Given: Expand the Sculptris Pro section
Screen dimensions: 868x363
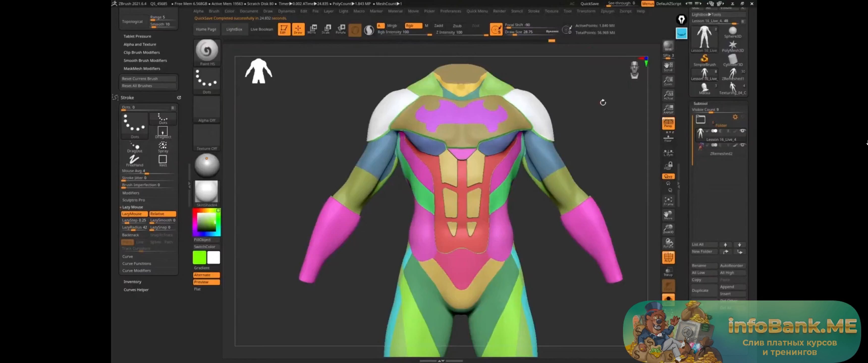Looking at the screenshot, I should (x=133, y=200).
